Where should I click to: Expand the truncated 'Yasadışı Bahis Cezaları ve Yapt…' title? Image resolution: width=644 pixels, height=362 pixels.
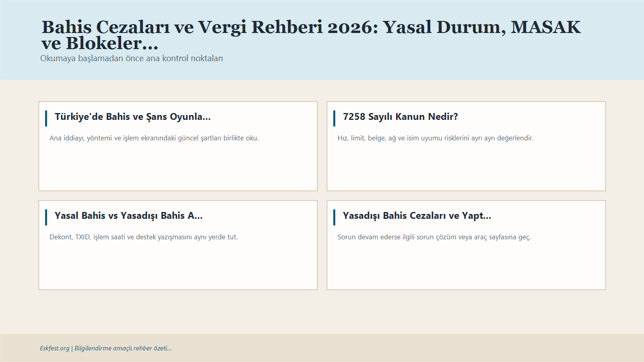tap(417, 216)
